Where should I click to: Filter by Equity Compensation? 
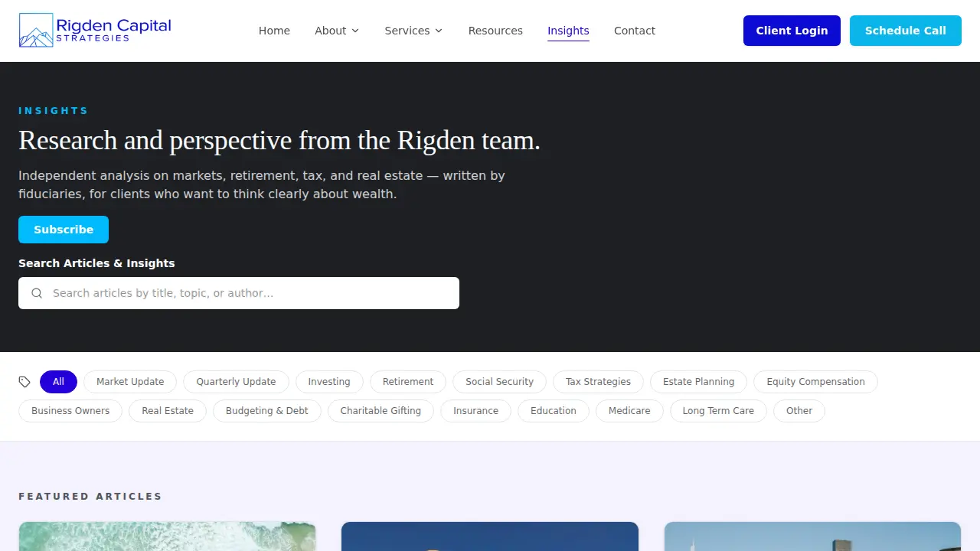(815, 382)
